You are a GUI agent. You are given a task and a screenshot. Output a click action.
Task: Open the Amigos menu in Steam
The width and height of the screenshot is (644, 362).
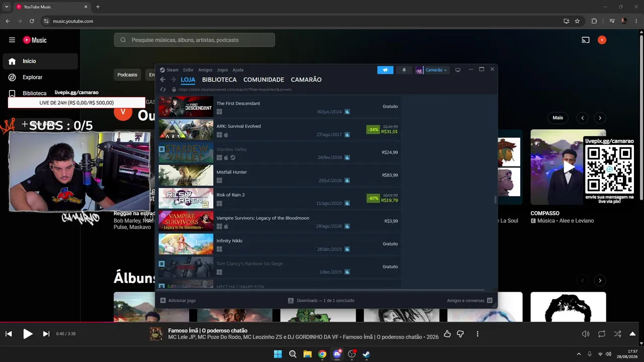click(205, 70)
